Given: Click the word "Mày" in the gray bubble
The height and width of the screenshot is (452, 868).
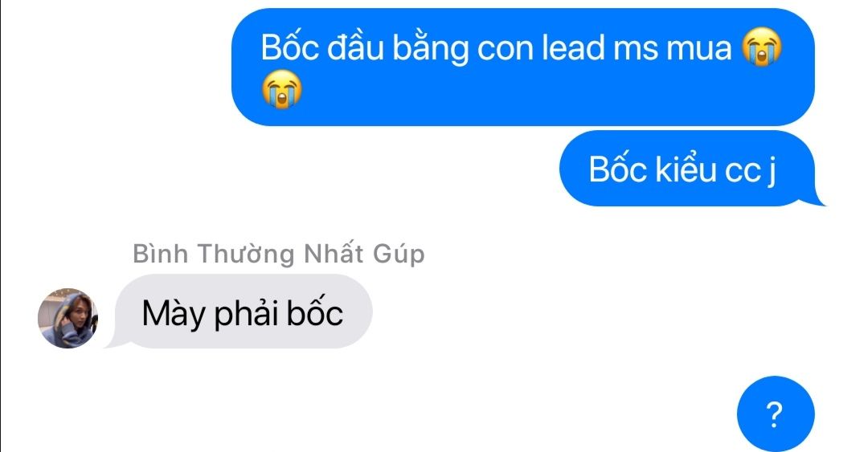Looking at the screenshot, I should pyautogui.click(x=174, y=314).
